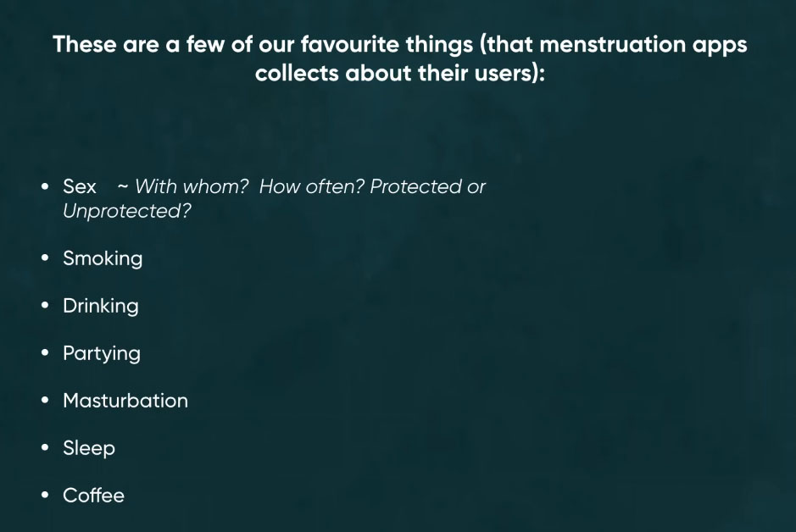Select the "Sleep" list item
Viewport: 796px width, 532px height.
[x=88, y=448]
